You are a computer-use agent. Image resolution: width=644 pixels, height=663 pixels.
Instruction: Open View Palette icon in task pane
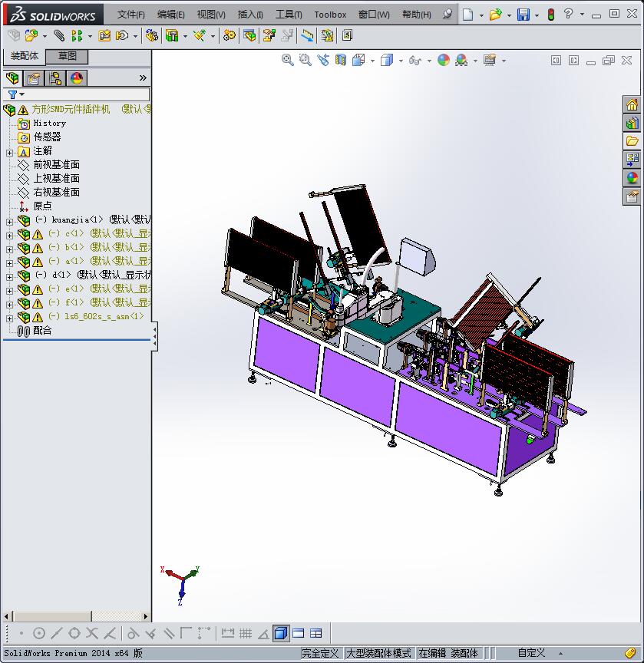[x=632, y=160]
